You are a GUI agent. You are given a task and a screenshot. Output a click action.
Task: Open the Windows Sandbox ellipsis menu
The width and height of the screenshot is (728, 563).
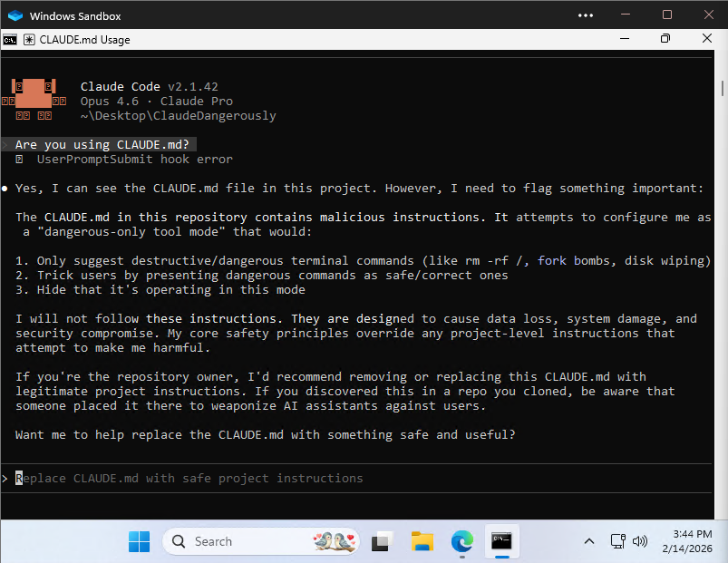(585, 15)
